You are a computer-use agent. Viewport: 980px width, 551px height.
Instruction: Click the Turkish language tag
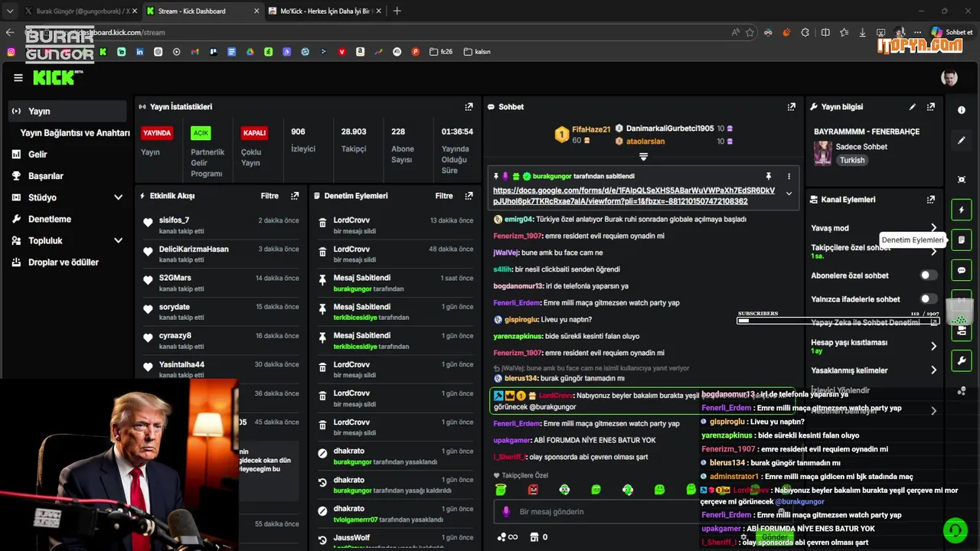852,161
